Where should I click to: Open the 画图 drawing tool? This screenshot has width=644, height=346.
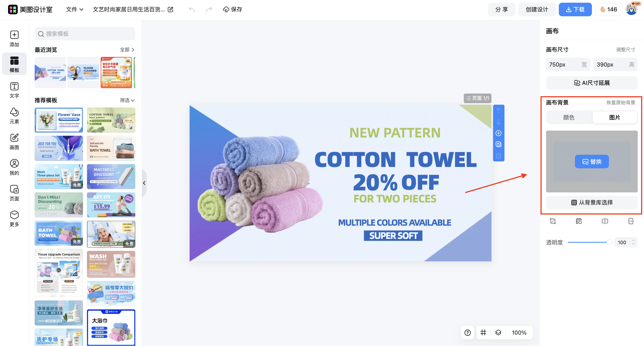click(x=14, y=142)
